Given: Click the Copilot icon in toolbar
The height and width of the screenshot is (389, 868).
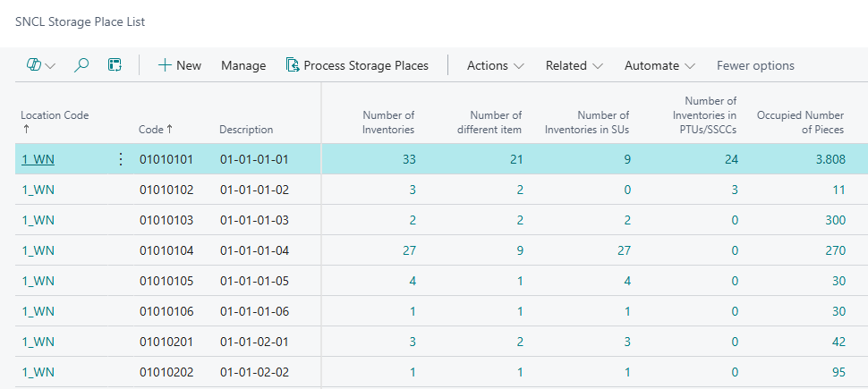Looking at the screenshot, I should [34, 65].
